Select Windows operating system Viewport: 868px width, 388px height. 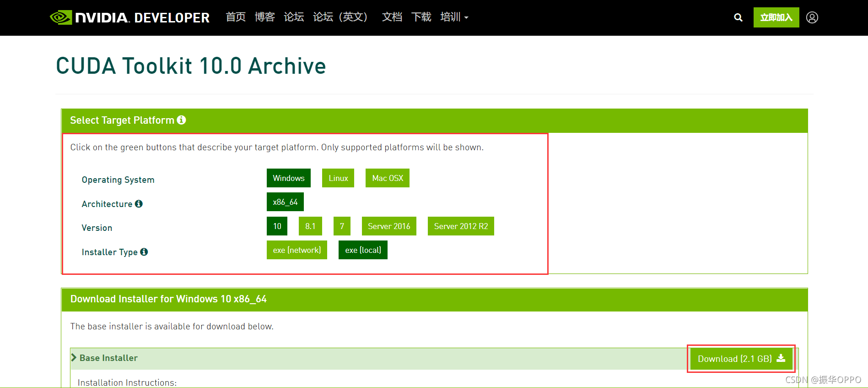[x=289, y=178]
